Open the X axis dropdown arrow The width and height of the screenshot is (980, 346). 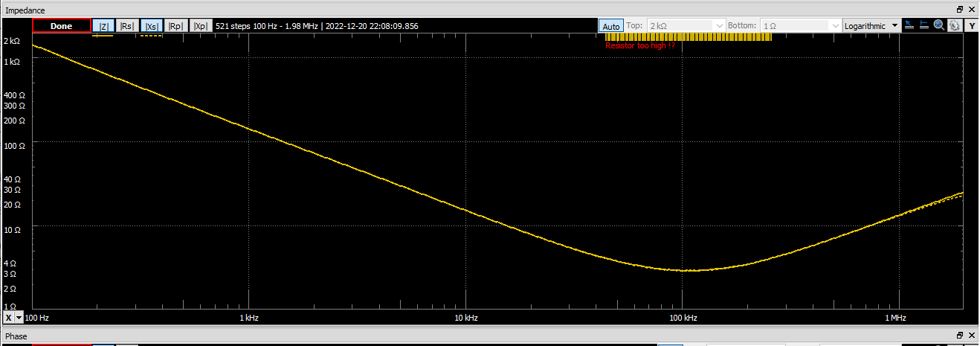tap(19, 318)
